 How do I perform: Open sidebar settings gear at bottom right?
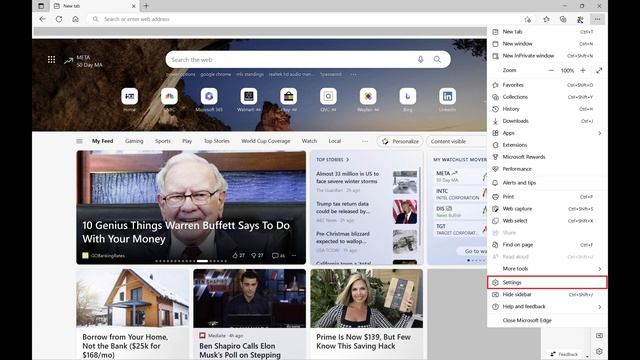point(599,351)
